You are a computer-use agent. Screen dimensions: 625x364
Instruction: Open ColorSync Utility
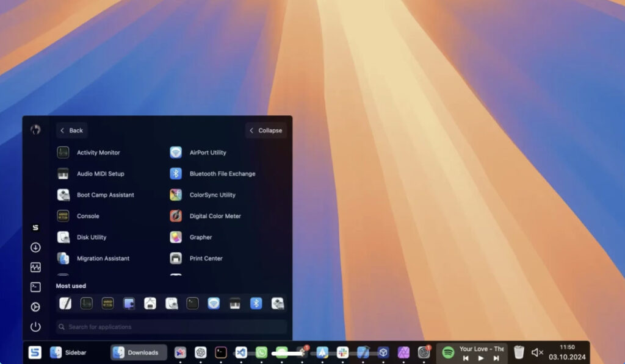[203, 194]
